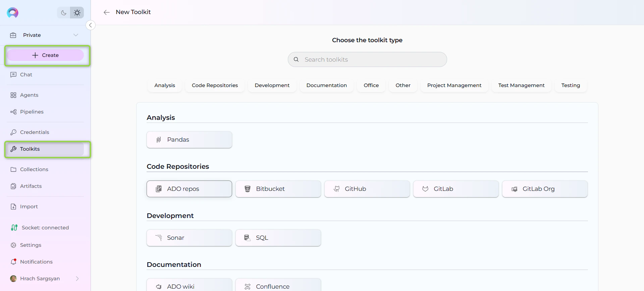
Task: Open Pipelines in the sidebar
Action: pos(45,112)
